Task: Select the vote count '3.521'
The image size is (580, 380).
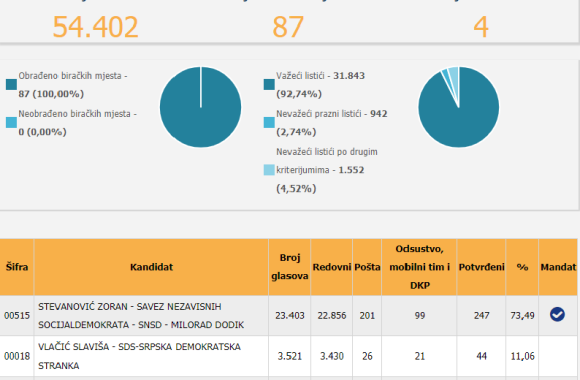Action: [290, 356]
